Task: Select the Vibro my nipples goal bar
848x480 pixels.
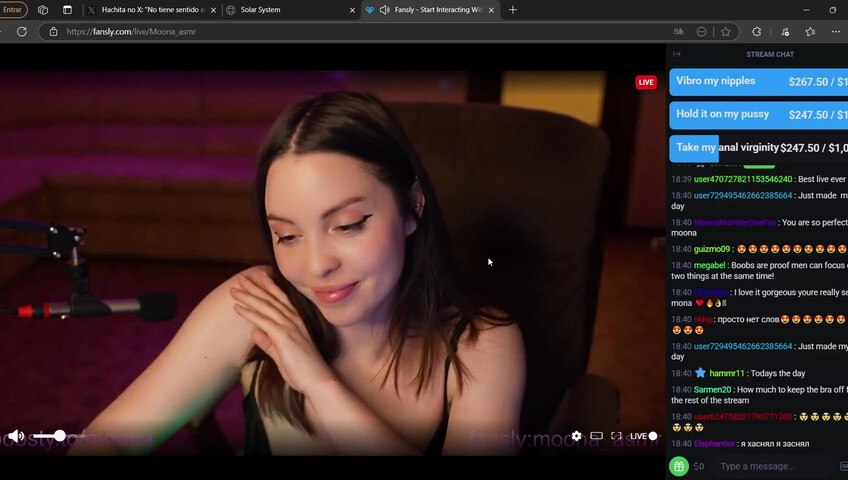Action: click(759, 82)
